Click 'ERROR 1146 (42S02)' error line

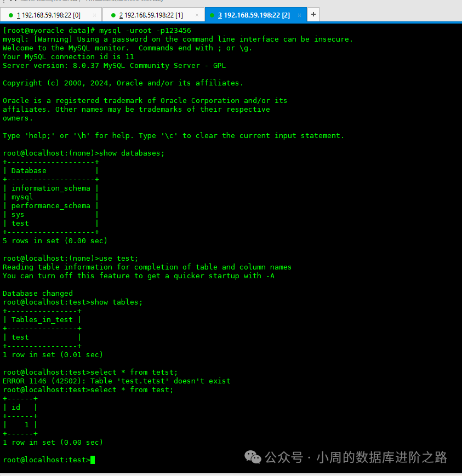(117, 381)
